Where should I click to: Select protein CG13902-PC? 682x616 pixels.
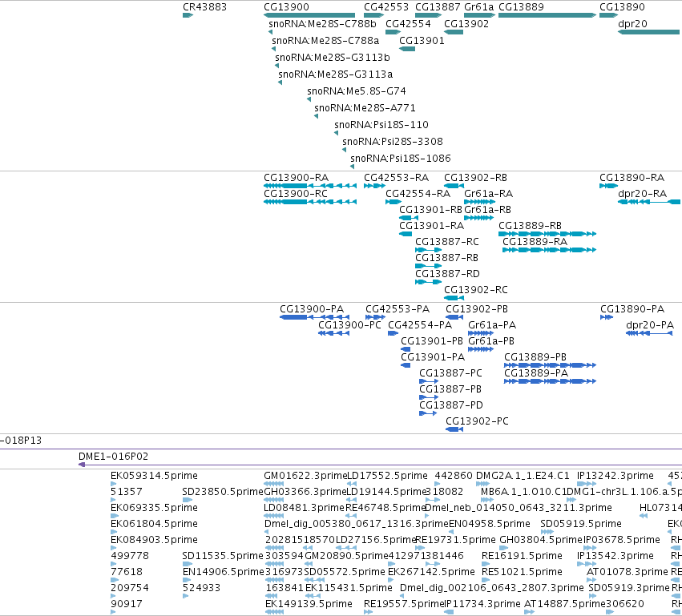pyautogui.click(x=454, y=429)
